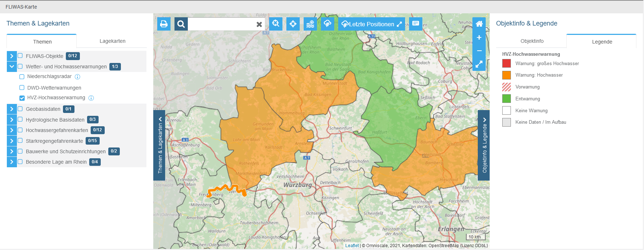Image resolution: width=644 pixels, height=250 pixels.
Task: Clear the map search field
Action: [259, 24]
